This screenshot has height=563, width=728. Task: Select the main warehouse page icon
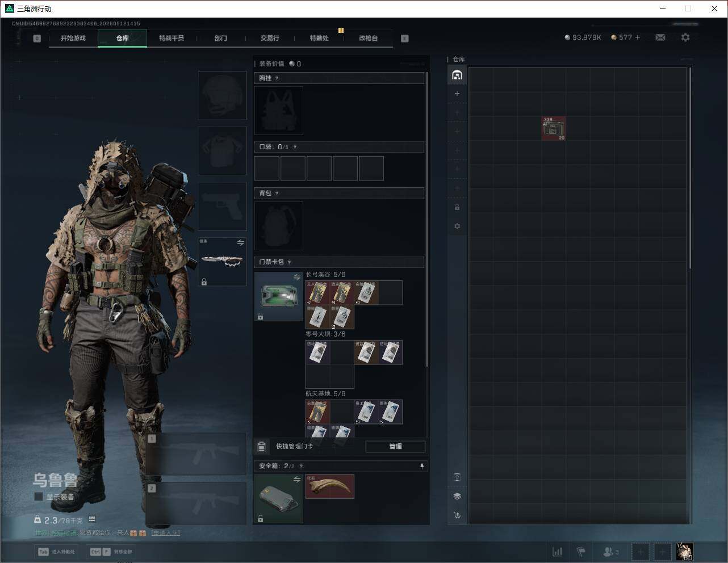click(x=457, y=75)
